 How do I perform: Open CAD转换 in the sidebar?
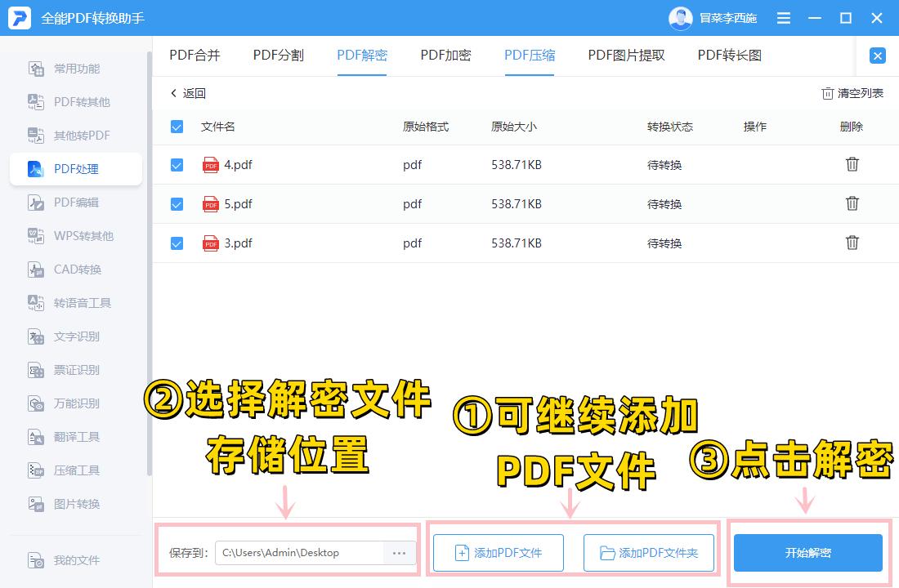[76, 269]
